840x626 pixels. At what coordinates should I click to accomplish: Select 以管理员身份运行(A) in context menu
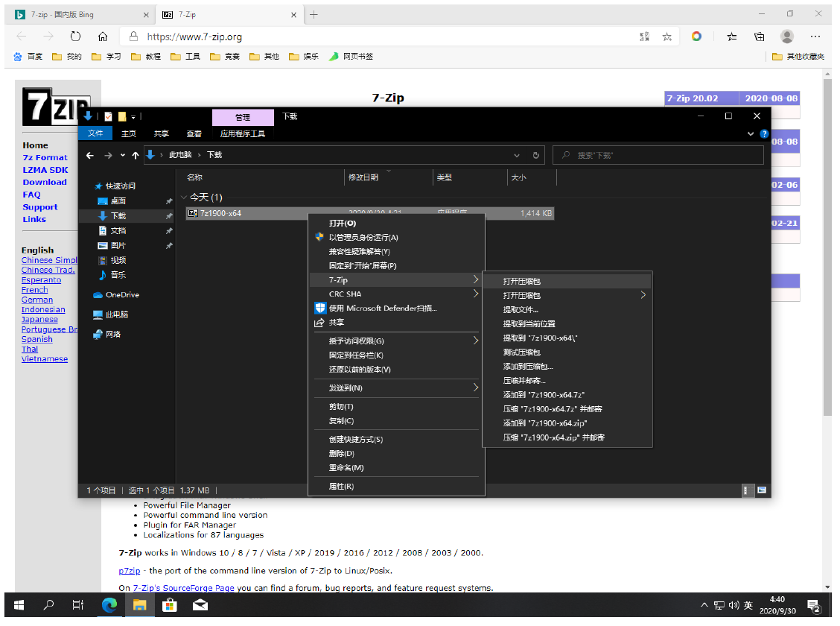click(363, 238)
